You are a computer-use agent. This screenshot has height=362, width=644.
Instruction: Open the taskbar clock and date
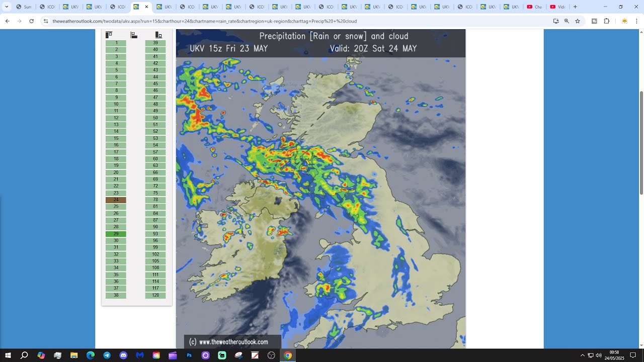pyautogui.click(x=614, y=355)
